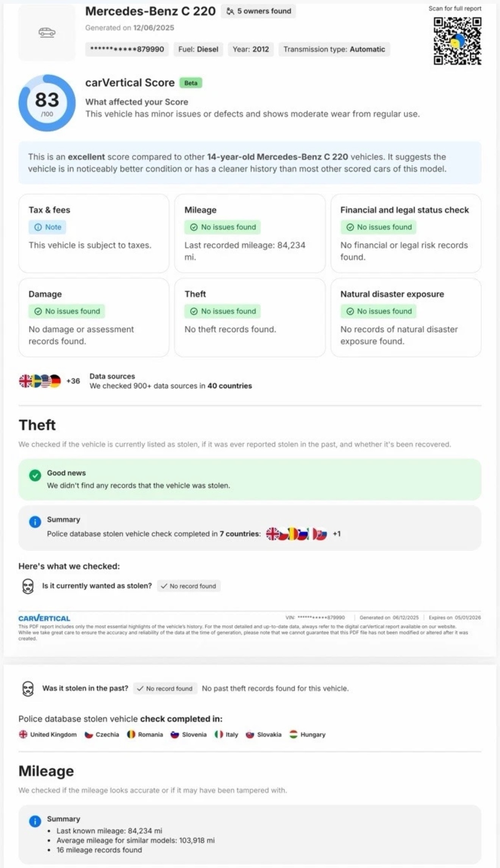The image size is (500, 868).
Task: Click the Mileage No issues found check icon
Action: [194, 227]
